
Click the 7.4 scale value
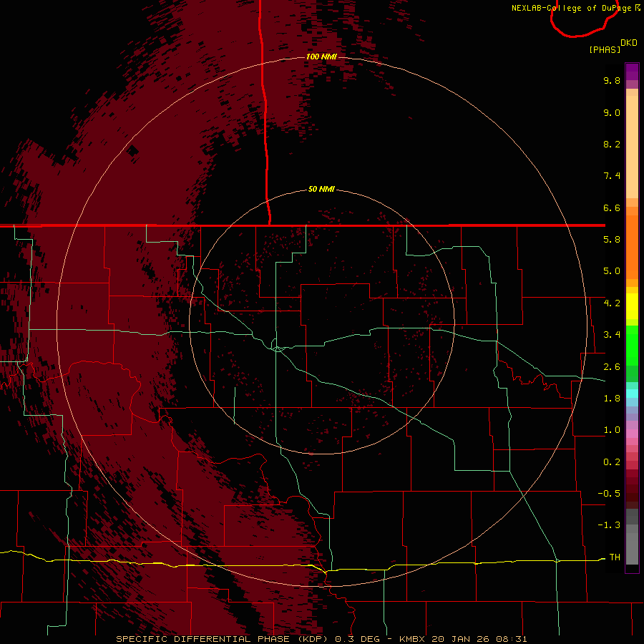click(612, 176)
